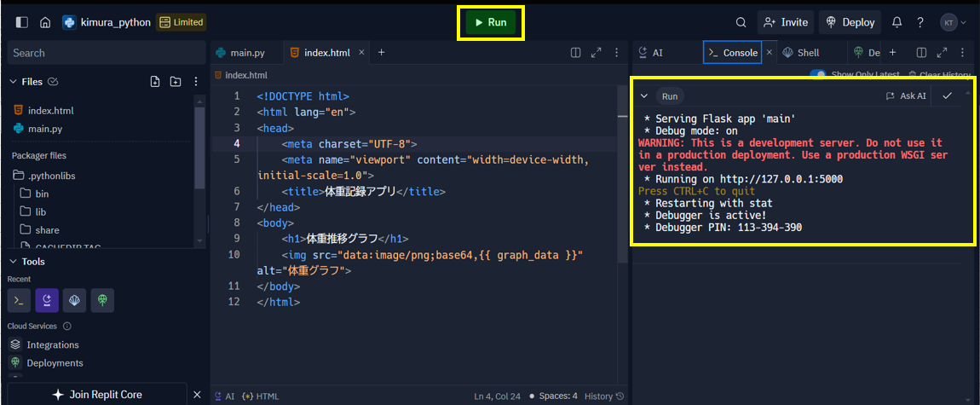Image resolution: width=980 pixels, height=405 pixels.
Task: Open file History in the status bar
Action: [603, 396]
